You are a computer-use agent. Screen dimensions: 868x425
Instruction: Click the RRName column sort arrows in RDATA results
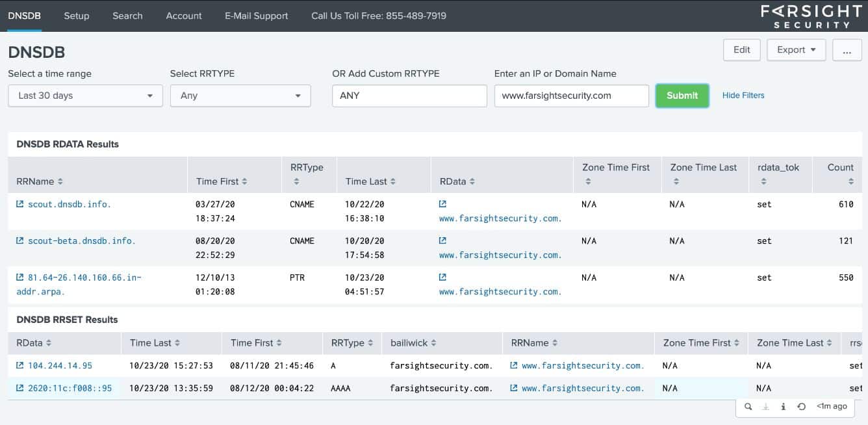coord(60,182)
